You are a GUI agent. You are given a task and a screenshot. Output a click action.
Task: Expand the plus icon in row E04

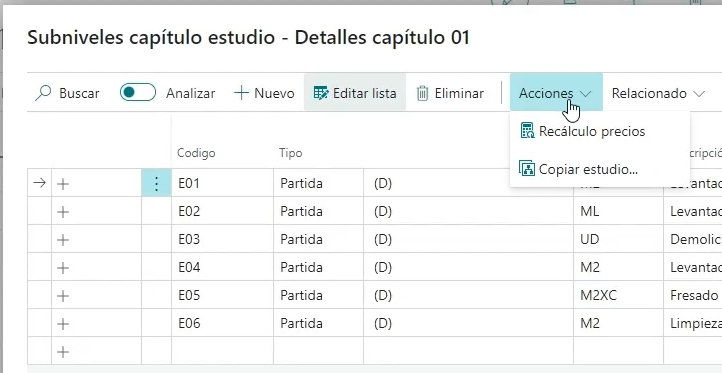[x=63, y=268]
